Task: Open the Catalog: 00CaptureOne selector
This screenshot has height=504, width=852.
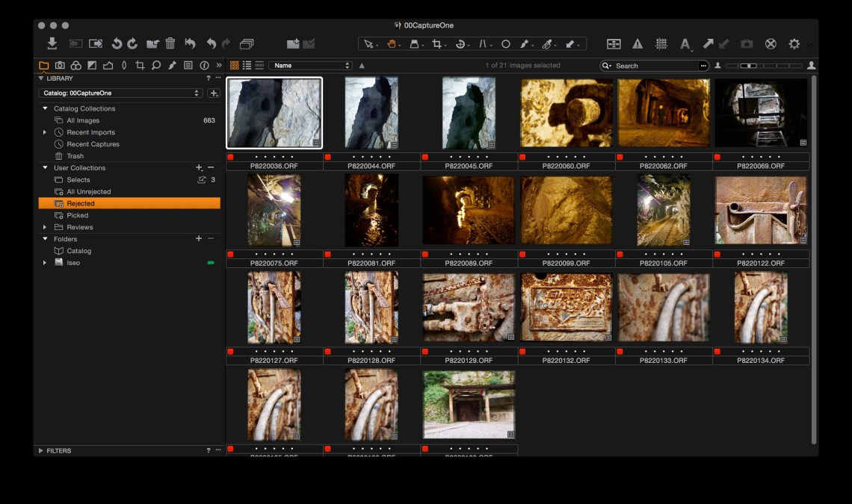Action: point(120,93)
